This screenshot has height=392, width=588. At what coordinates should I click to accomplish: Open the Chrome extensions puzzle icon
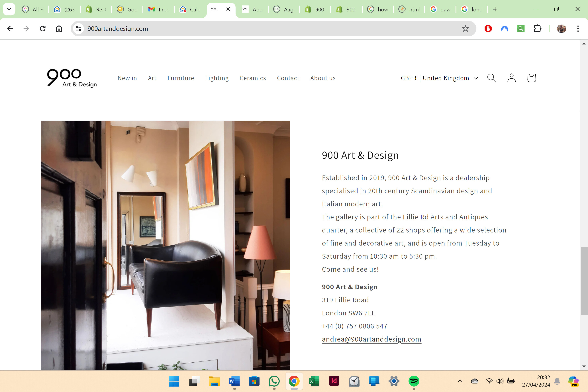pyautogui.click(x=537, y=29)
